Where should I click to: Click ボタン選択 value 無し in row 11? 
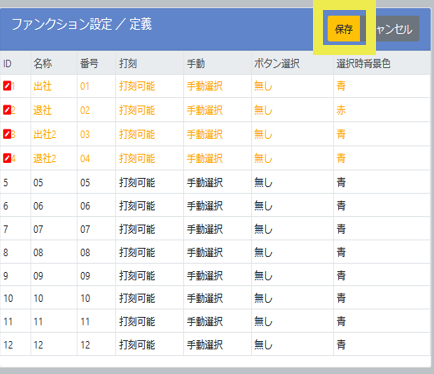(263, 321)
